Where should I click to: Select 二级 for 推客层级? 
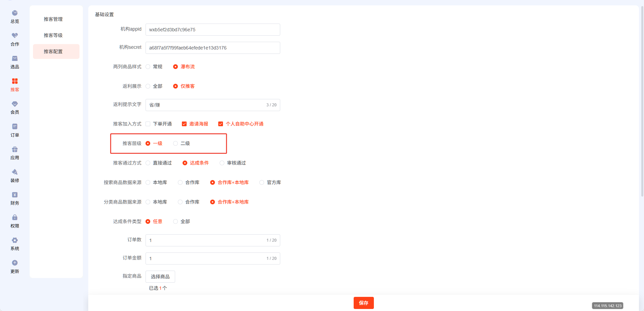coord(175,143)
